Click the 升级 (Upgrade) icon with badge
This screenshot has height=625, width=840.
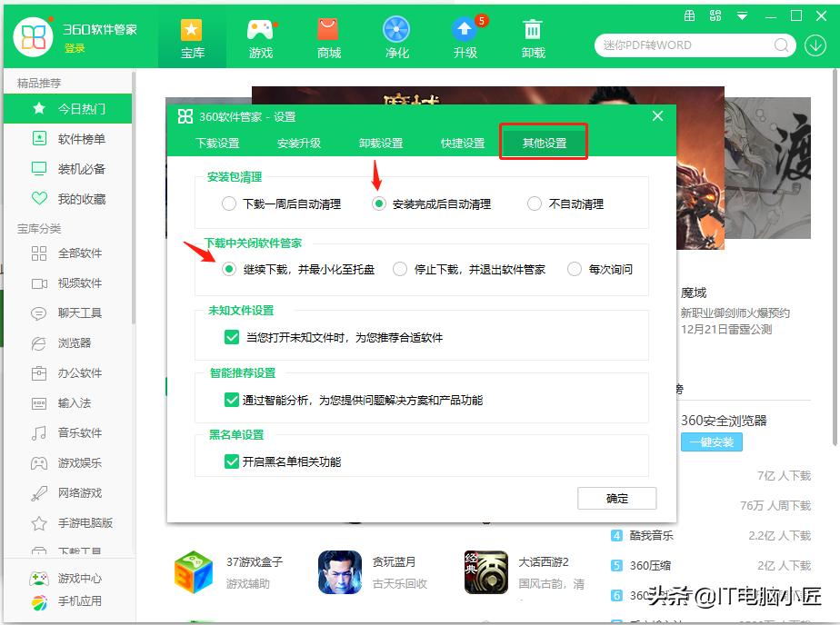point(465,36)
